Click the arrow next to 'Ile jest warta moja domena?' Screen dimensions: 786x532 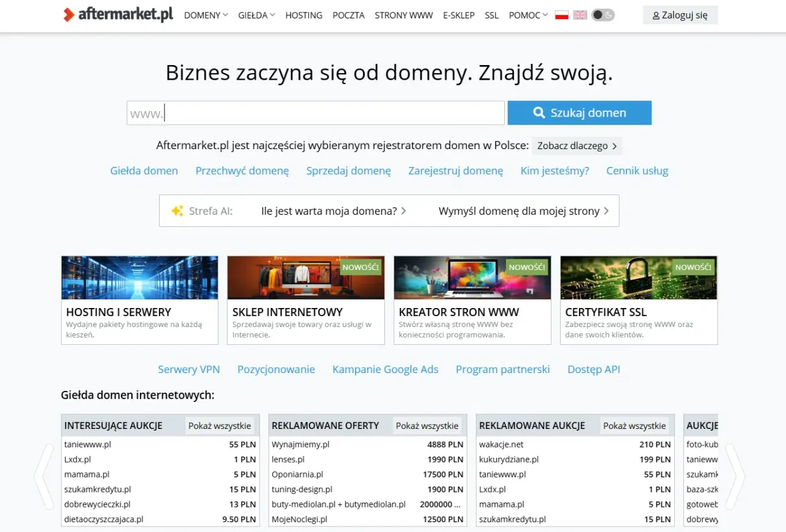403,210
